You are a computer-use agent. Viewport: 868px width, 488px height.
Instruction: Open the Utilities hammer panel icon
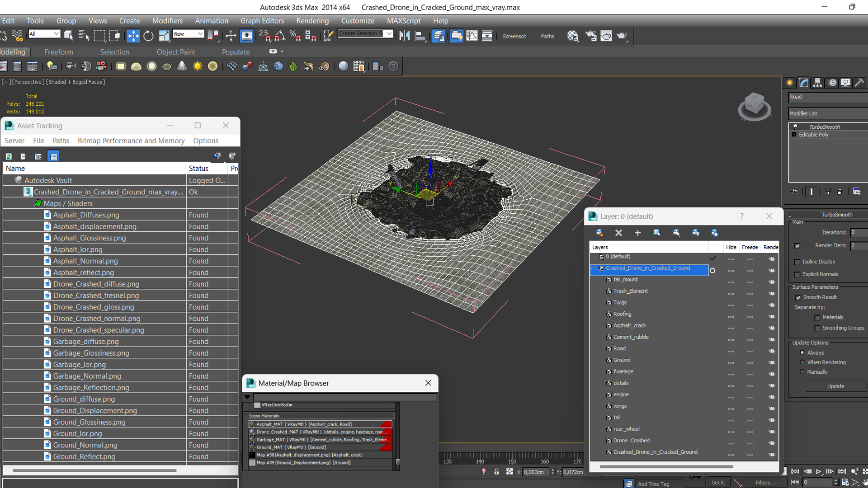[859, 83]
